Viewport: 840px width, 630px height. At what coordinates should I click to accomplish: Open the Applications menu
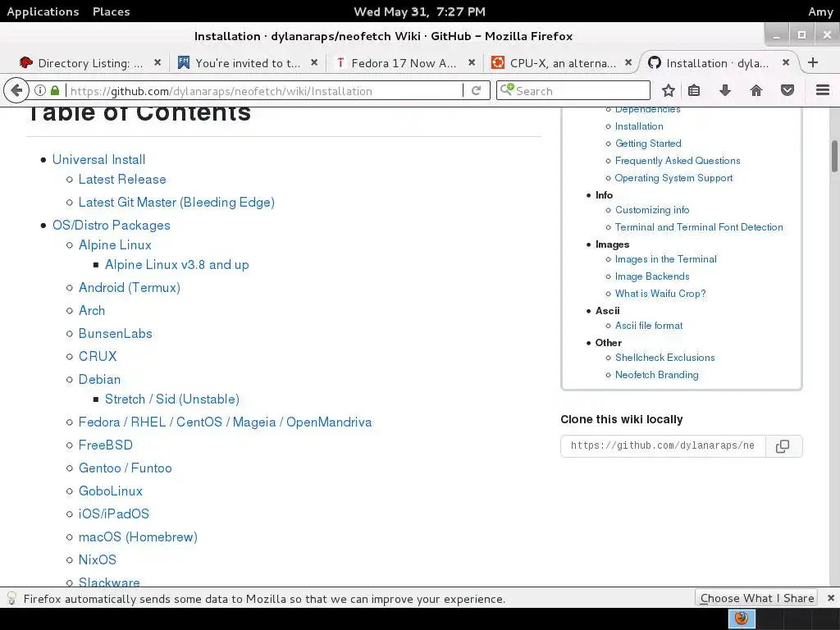click(43, 11)
